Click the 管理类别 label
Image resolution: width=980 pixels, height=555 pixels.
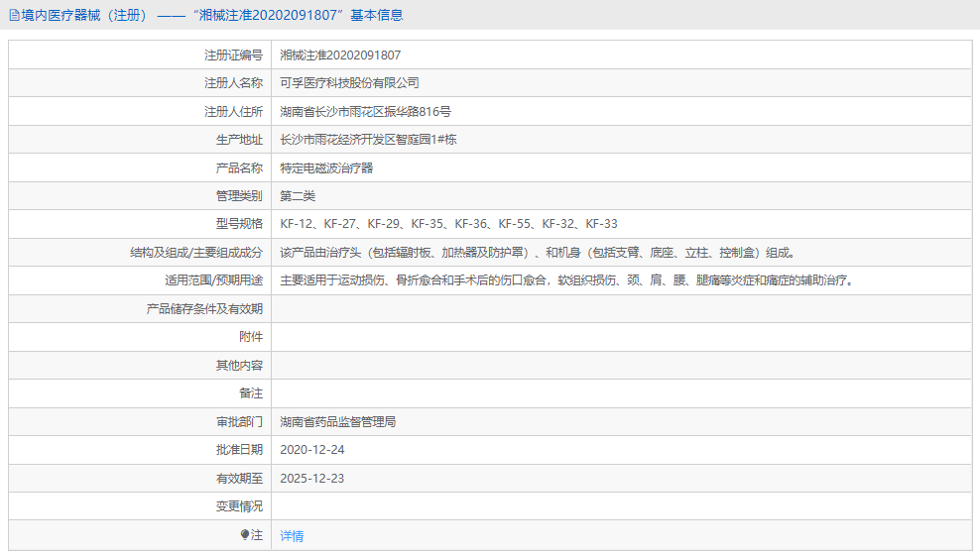pyautogui.click(x=239, y=196)
